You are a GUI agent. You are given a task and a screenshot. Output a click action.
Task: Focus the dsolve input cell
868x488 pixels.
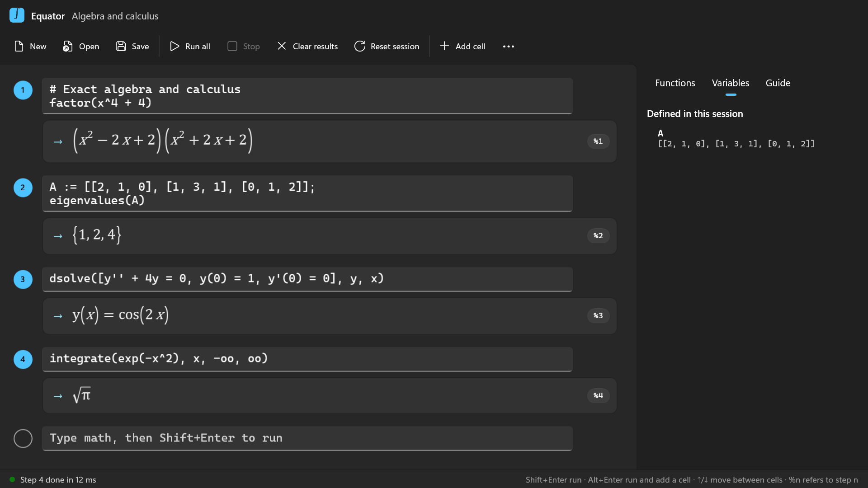coord(307,279)
